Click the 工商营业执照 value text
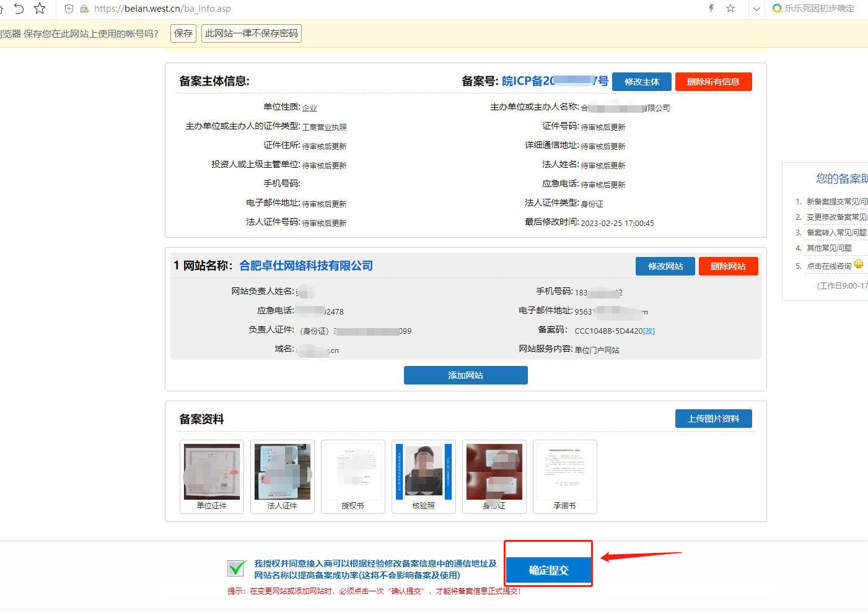The height and width of the screenshot is (613, 868). point(324,128)
